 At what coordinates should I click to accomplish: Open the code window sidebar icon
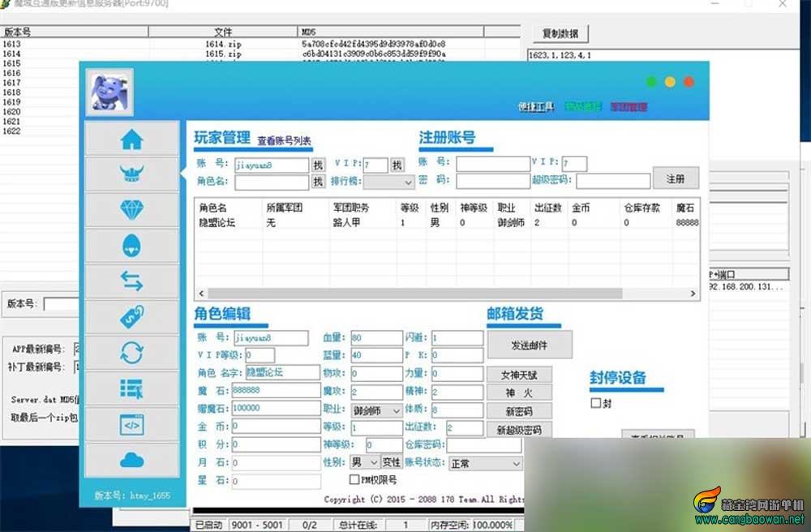point(131,424)
